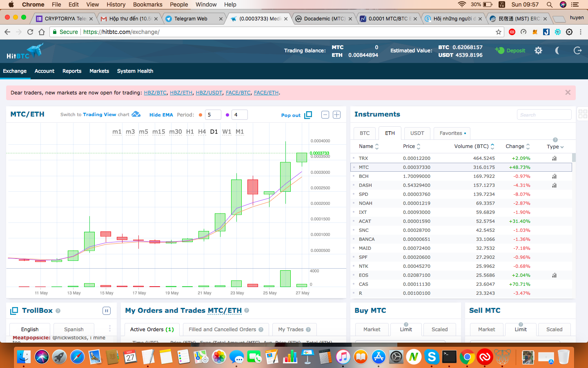The width and height of the screenshot is (588, 368).
Task: Open the Favorites instruments tab
Action: [452, 133]
